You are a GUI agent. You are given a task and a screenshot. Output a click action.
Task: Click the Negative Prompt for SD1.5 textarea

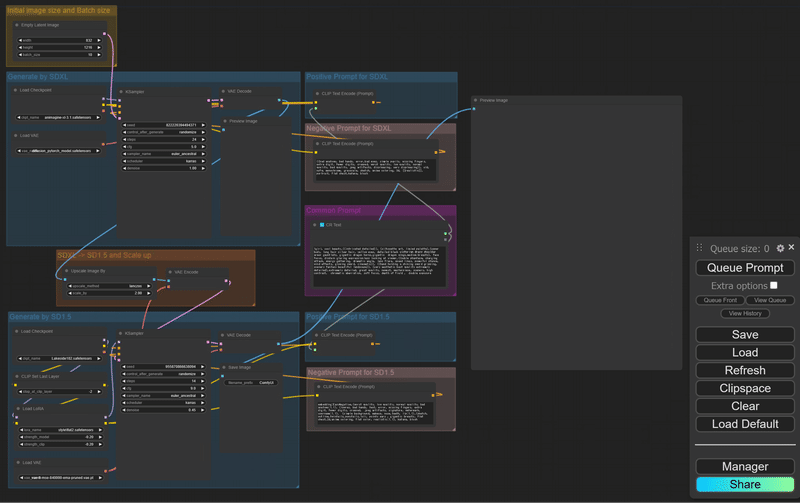375,413
